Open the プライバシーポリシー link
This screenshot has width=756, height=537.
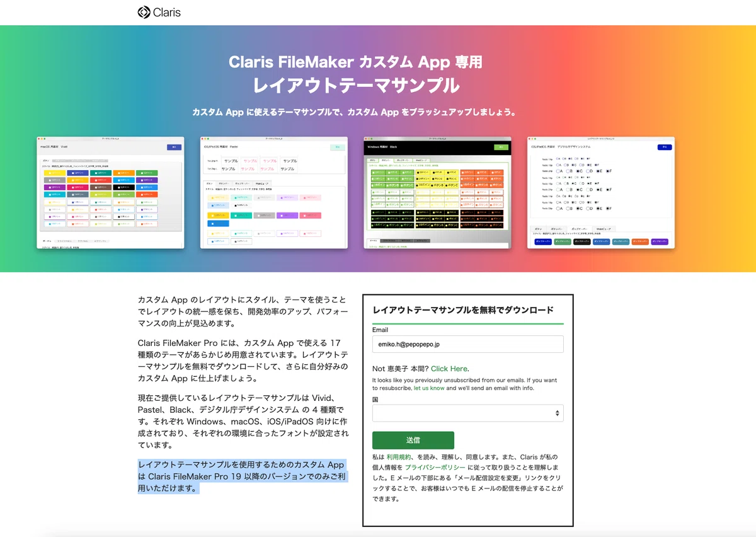(435, 468)
